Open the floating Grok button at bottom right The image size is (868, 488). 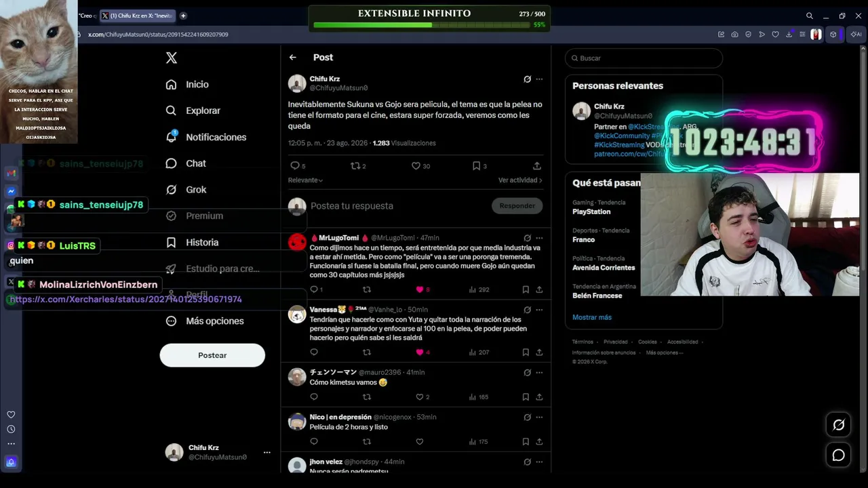(x=839, y=425)
